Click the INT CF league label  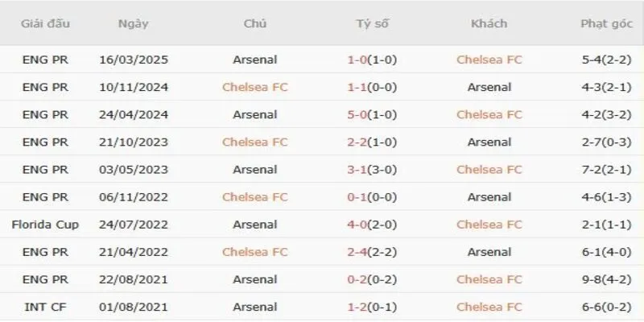[x=45, y=306]
